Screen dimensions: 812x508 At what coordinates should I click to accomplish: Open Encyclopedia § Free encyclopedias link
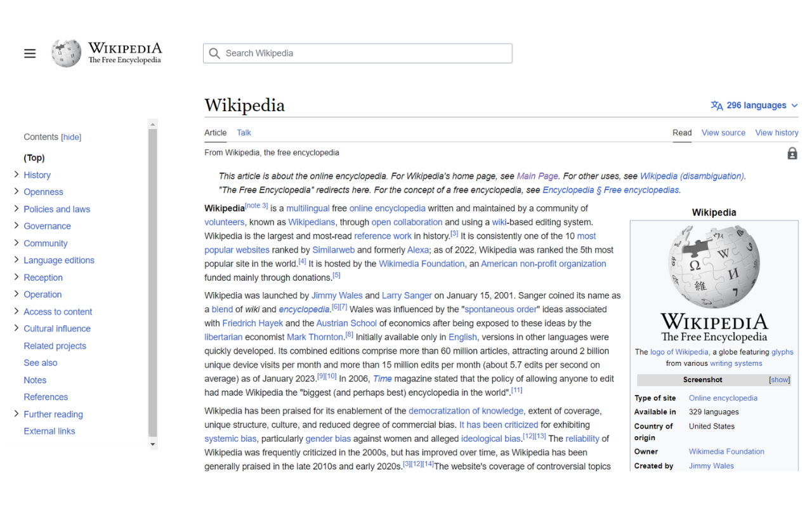(x=611, y=190)
